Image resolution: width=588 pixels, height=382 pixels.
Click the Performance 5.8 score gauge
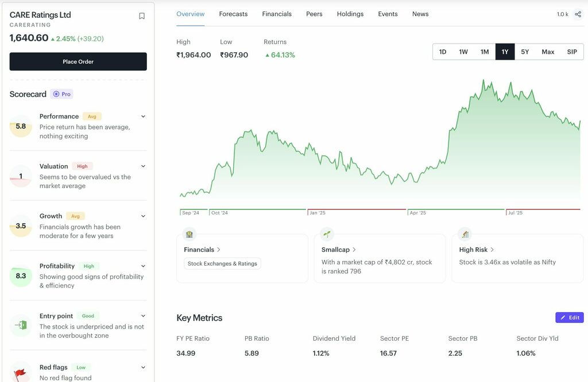point(21,126)
